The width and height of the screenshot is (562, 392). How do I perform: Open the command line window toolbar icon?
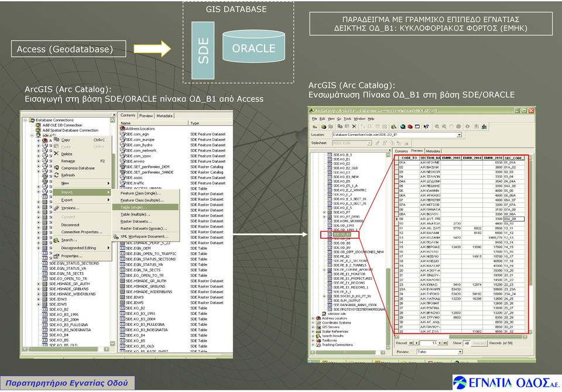pyautogui.click(x=417, y=126)
